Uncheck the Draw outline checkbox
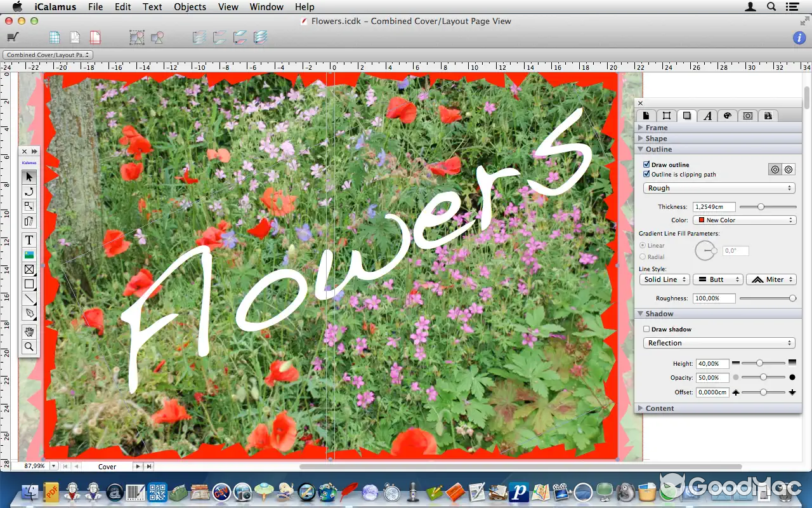The width and height of the screenshot is (812, 508). [x=646, y=164]
